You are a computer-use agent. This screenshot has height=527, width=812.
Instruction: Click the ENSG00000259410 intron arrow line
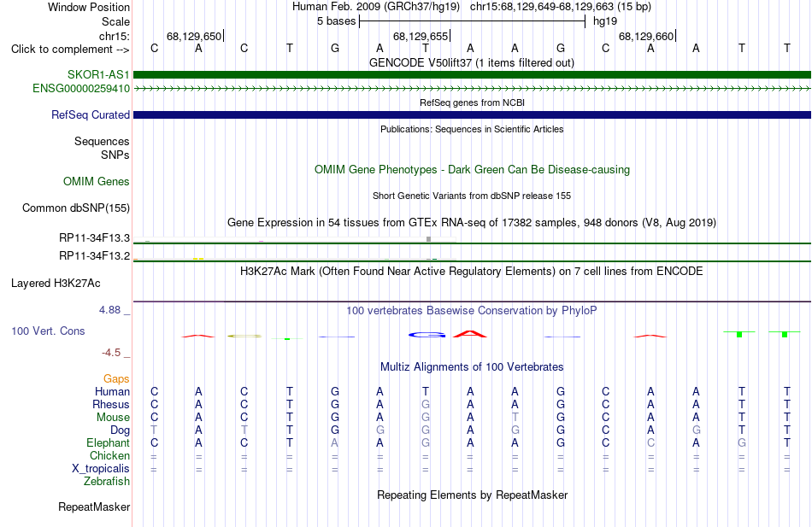(472, 89)
